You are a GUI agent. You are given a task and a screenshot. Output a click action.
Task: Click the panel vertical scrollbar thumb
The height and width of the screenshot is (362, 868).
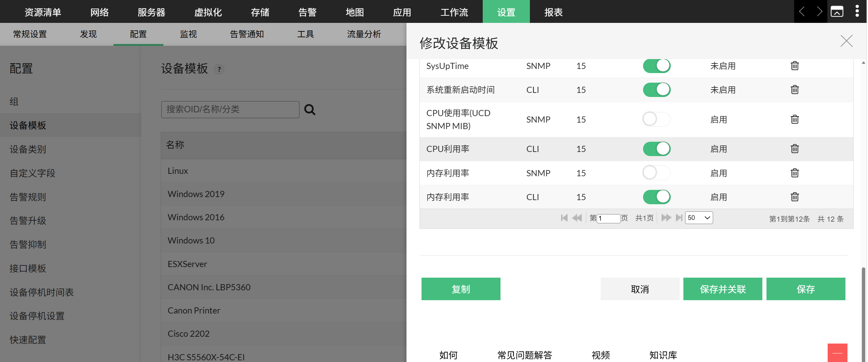click(x=863, y=314)
